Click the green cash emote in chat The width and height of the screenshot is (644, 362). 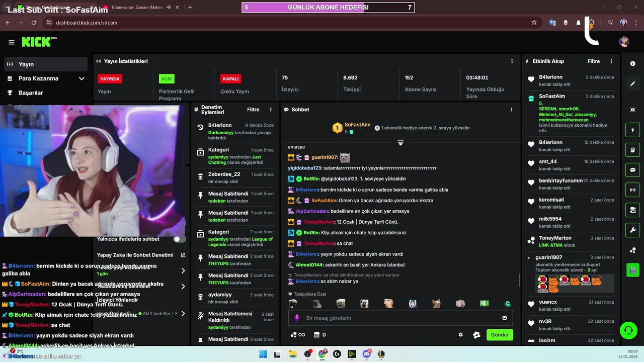point(484,304)
